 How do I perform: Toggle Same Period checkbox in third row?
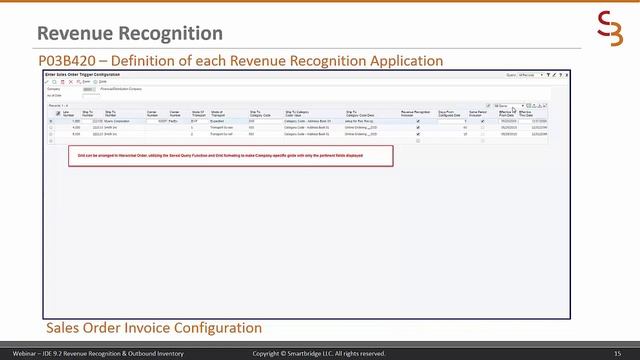pos(482,134)
